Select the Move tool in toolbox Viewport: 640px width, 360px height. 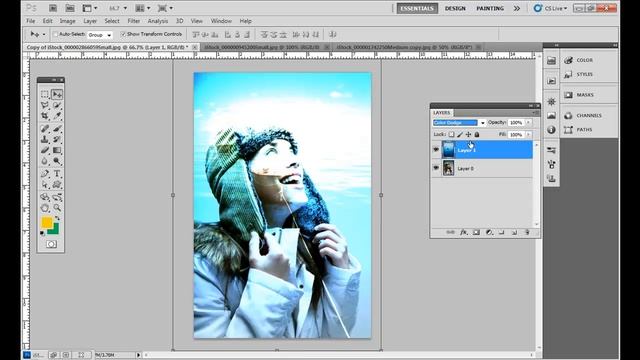[57, 94]
